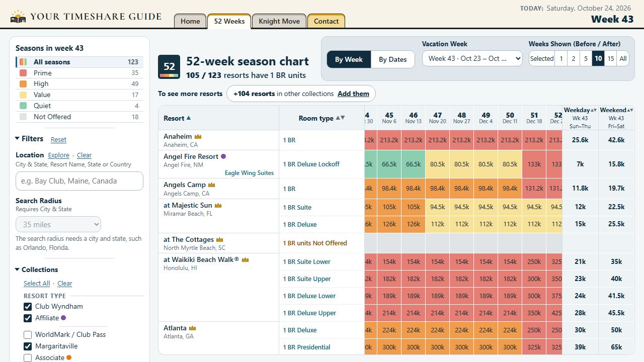This screenshot has width=644, height=362.
Task: Switch the view to By Dates
Action: point(392,59)
